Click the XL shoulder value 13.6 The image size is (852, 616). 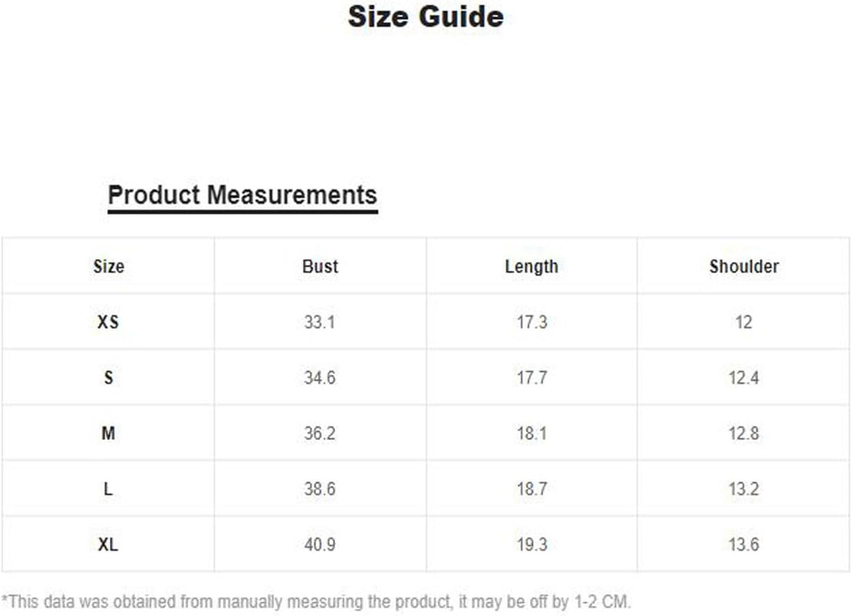point(744,544)
